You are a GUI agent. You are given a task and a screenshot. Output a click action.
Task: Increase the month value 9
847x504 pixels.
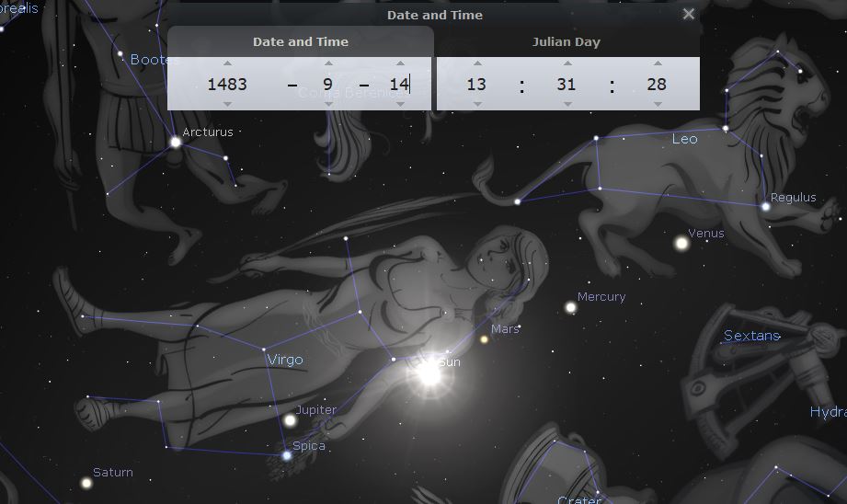[x=328, y=63]
